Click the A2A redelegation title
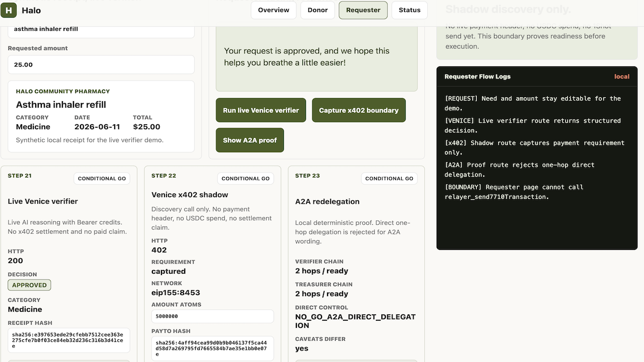Image resolution: width=644 pixels, height=362 pixels. (328, 201)
